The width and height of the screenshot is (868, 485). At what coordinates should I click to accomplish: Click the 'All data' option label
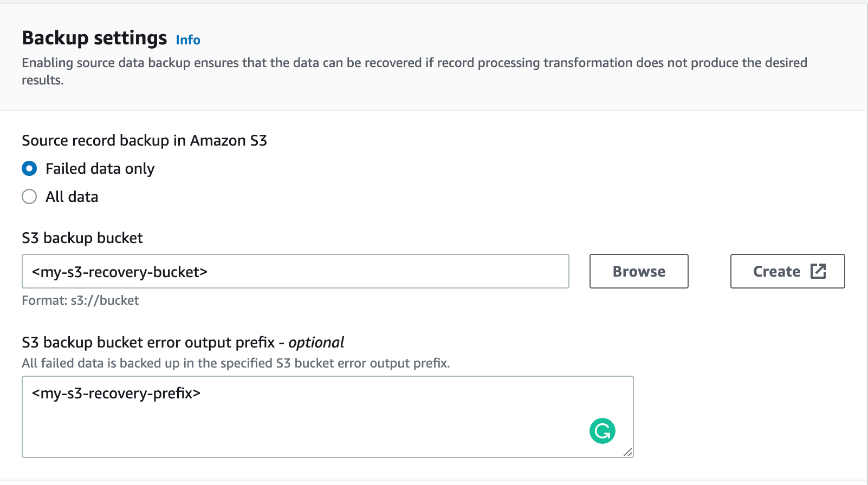tap(72, 197)
